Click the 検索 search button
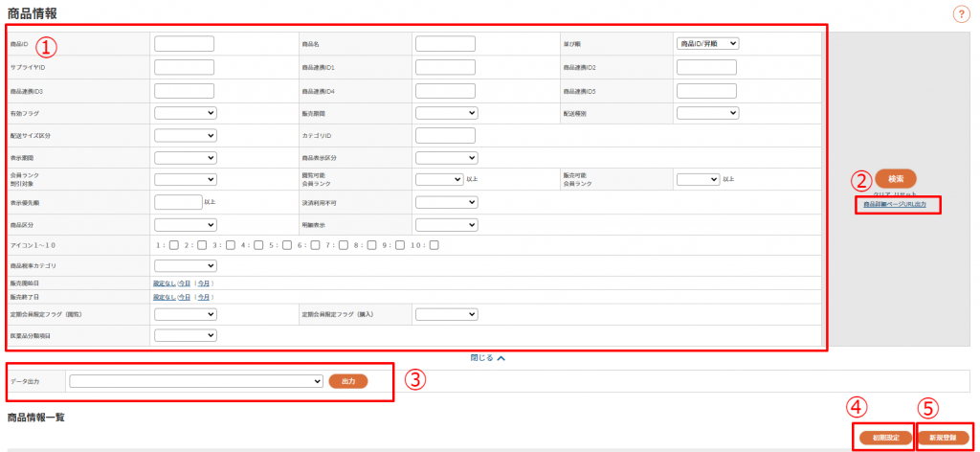This screenshot has height=452, width=980. pos(896,179)
